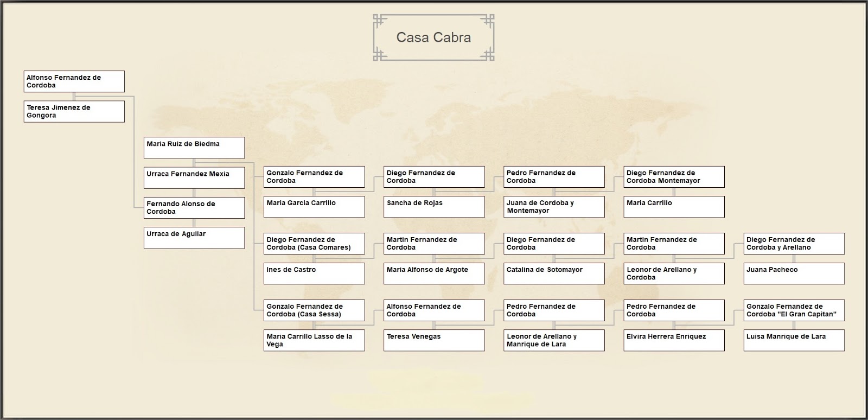Click Gonzalo Fernandez de Cordoba "El Gran Capitan"
Image resolution: width=868 pixels, height=420 pixels.
pyautogui.click(x=794, y=310)
